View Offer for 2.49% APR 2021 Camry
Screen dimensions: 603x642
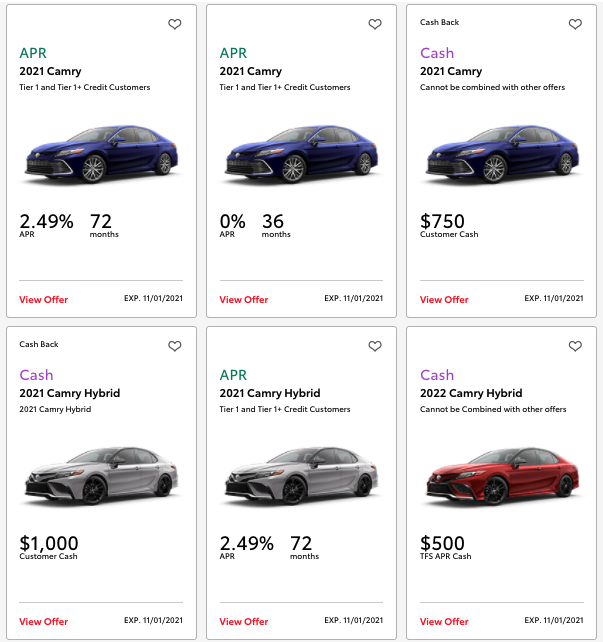[x=44, y=299]
